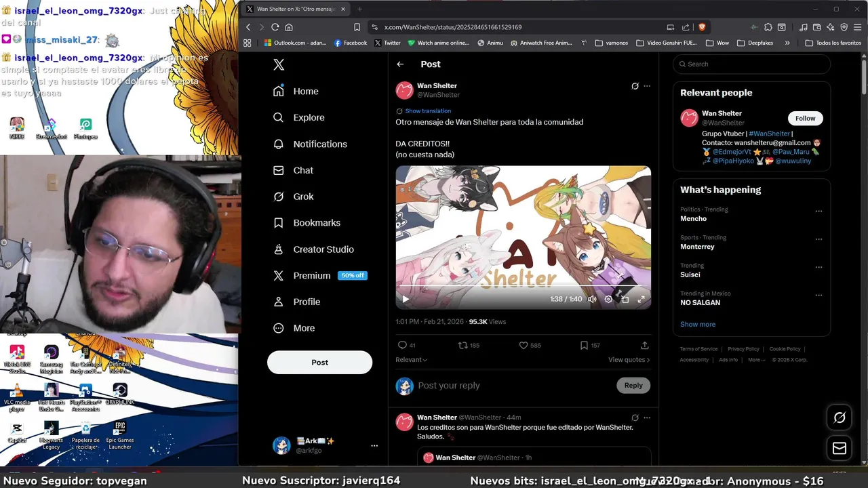
Task: Open Papelera de reciclaje desktop icon
Action: click(85, 435)
